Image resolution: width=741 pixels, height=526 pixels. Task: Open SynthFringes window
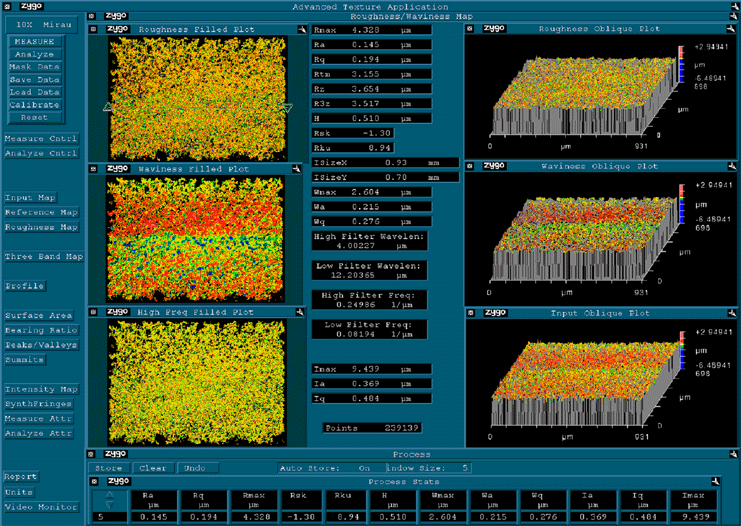(x=38, y=404)
